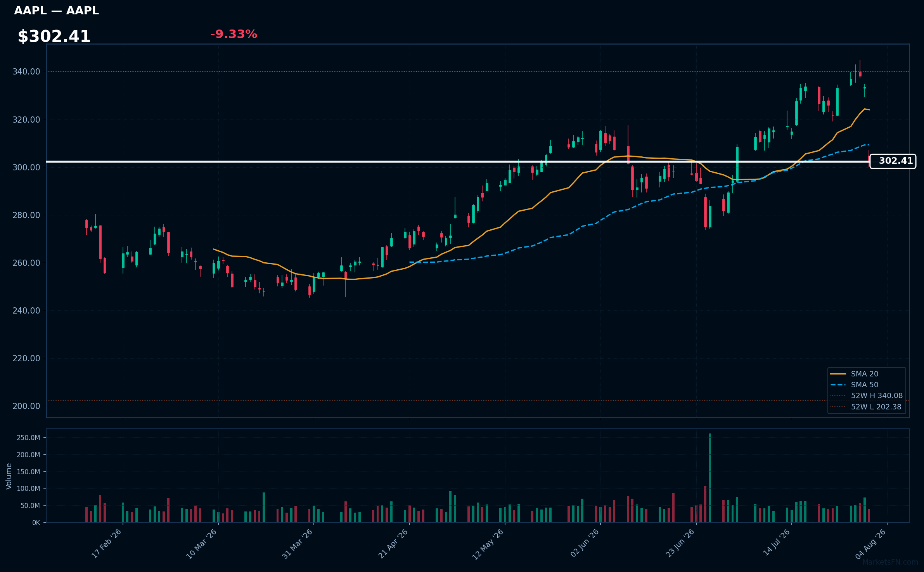Screen dimensions: 924x572
Task: Click the 31 Mar '26 date label
Action: tap(298, 544)
